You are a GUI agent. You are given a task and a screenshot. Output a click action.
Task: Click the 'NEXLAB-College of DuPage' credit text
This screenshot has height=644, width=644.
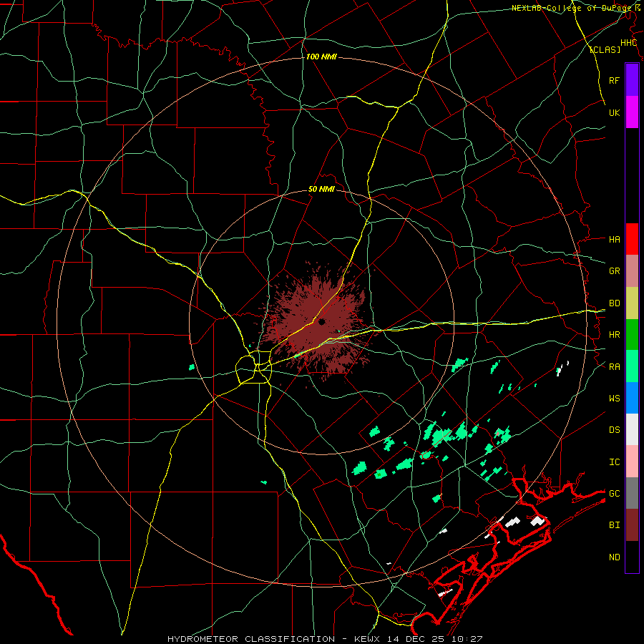coord(572,8)
